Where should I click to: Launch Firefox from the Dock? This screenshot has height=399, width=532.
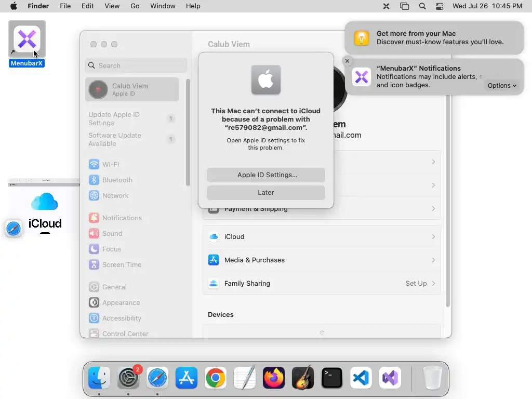[x=274, y=378]
